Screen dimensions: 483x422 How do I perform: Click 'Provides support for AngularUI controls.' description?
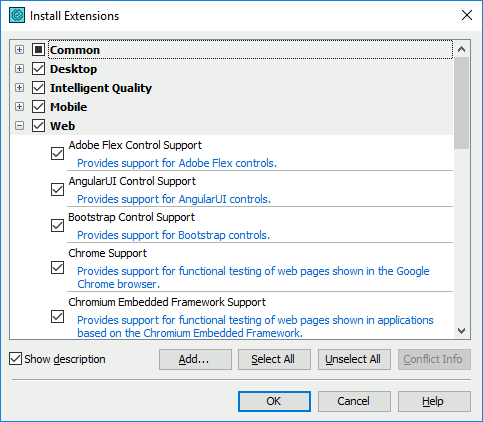174,199
